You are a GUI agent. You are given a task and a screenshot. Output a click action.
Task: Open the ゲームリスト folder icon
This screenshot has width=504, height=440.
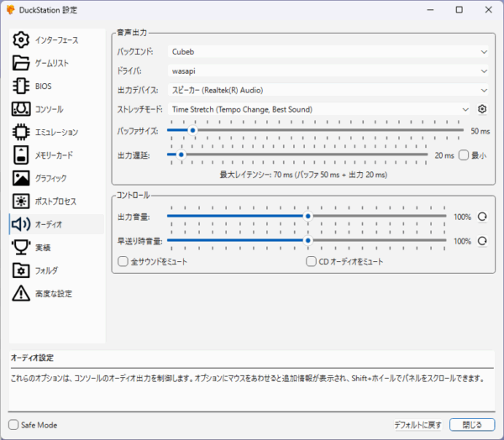[x=21, y=63]
